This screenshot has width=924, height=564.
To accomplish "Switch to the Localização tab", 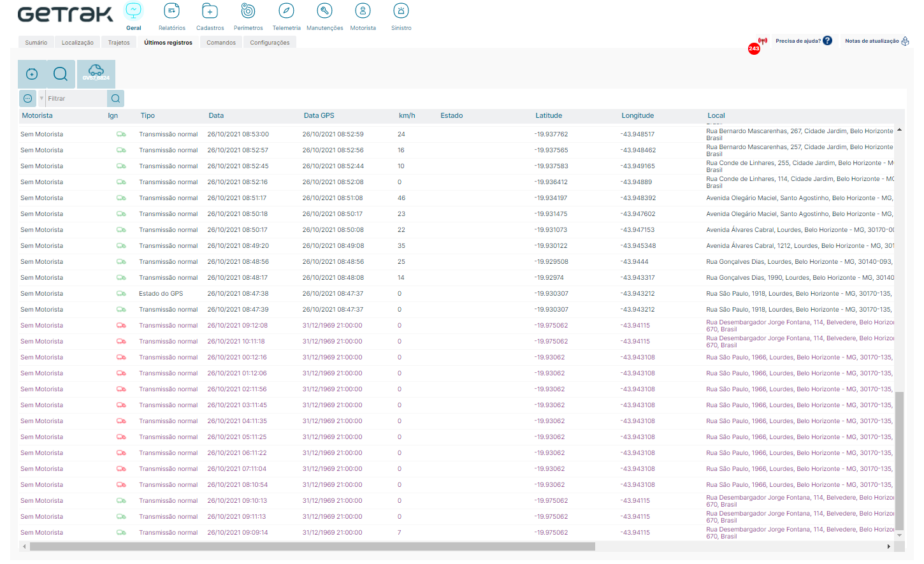I will tap(78, 43).
